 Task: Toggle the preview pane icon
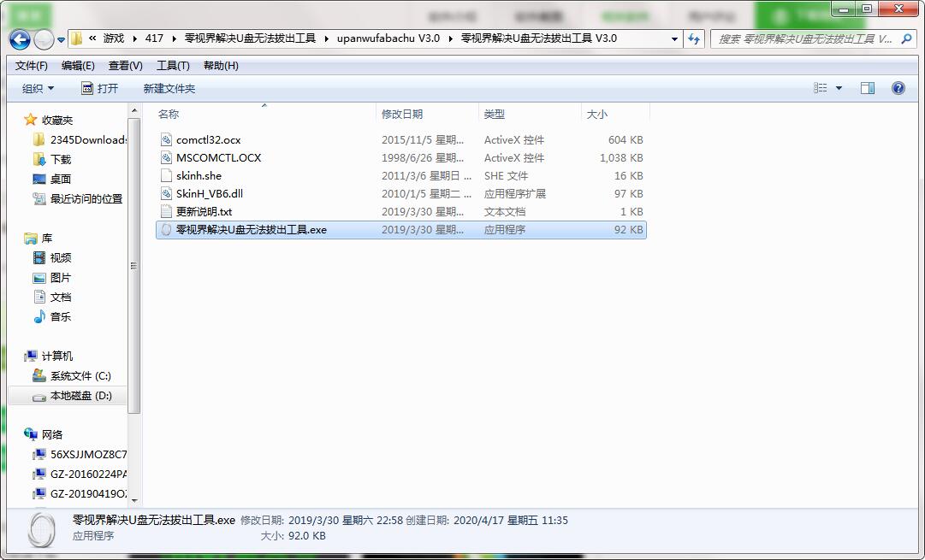pos(867,88)
